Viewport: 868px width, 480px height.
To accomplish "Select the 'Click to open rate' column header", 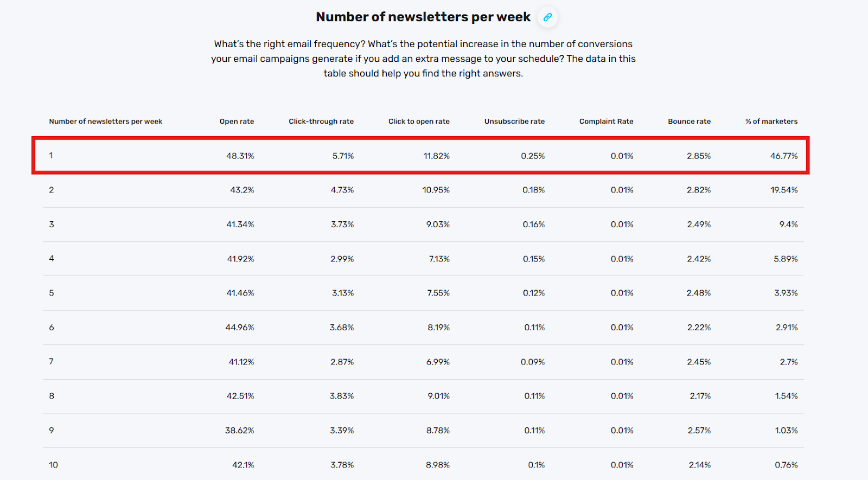I will point(419,121).
